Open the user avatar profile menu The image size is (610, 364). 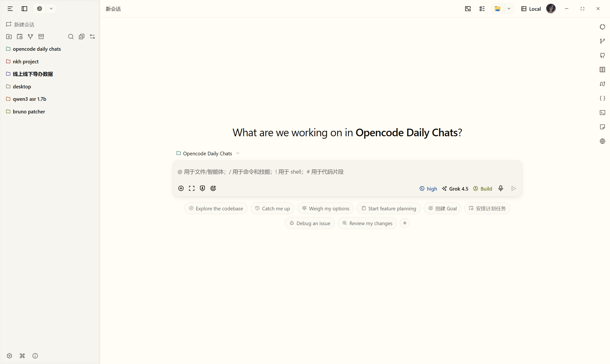(x=551, y=9)
